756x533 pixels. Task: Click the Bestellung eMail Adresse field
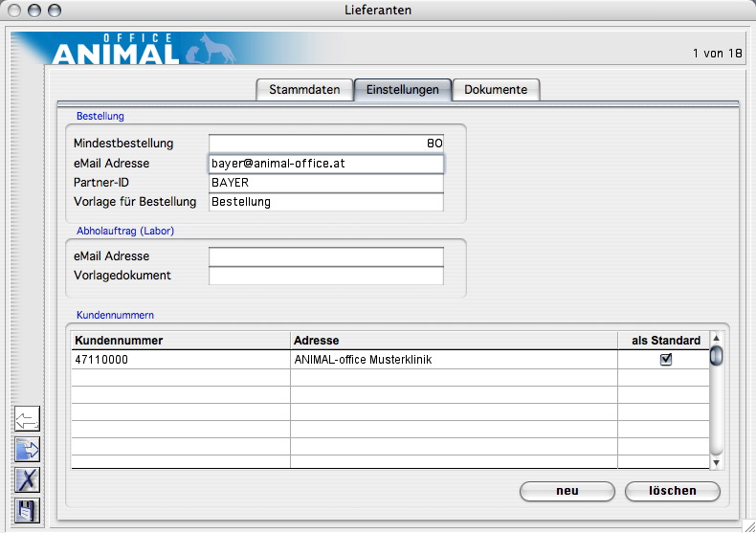[x=325, y=164]
